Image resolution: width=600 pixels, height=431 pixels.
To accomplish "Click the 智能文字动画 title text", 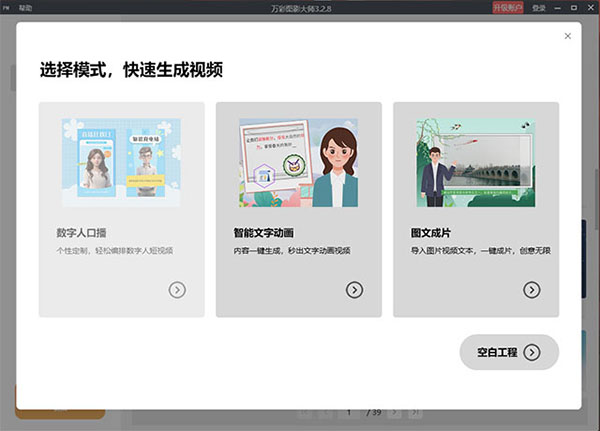I will pyautogui.click(x=264, y=233).
